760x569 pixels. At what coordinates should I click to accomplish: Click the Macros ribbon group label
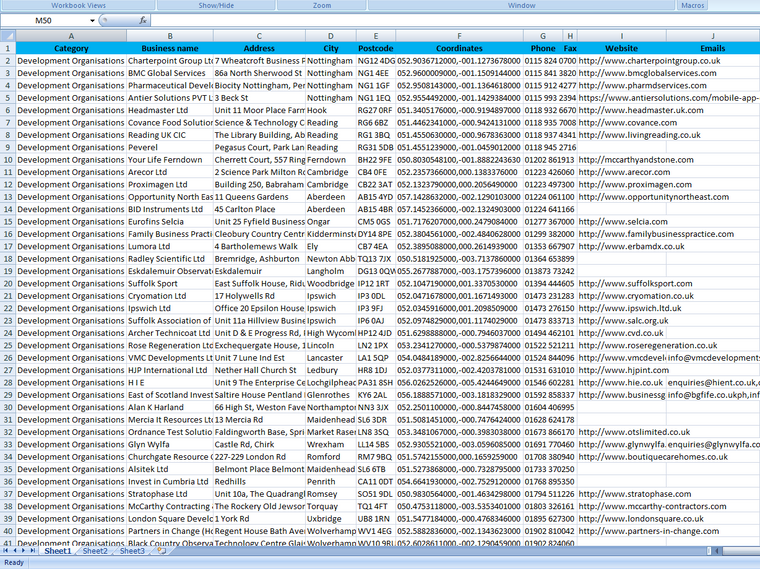pyautogui.click(x=693, y=5)
